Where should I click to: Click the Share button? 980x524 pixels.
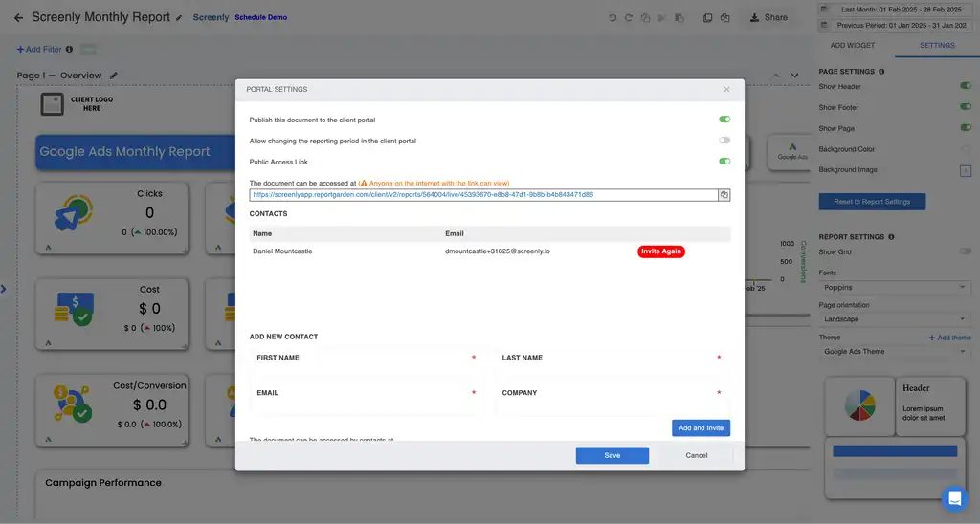(x=768, y=17)
